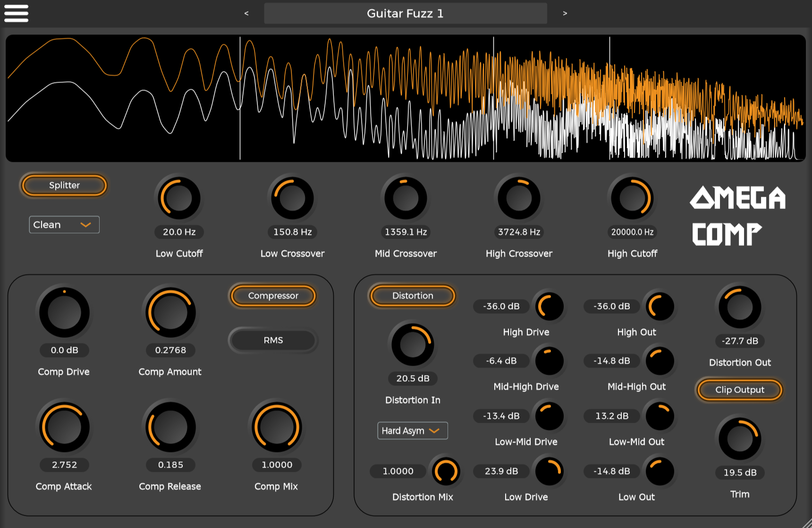
Task: Click the Trim knob
Action: [x=739, y=438]
